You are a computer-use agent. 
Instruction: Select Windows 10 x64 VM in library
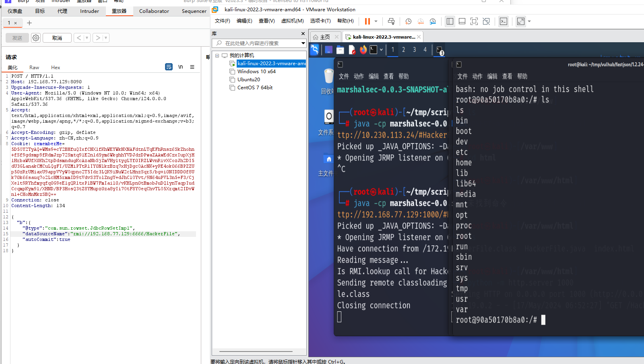(x=256, y=72)
